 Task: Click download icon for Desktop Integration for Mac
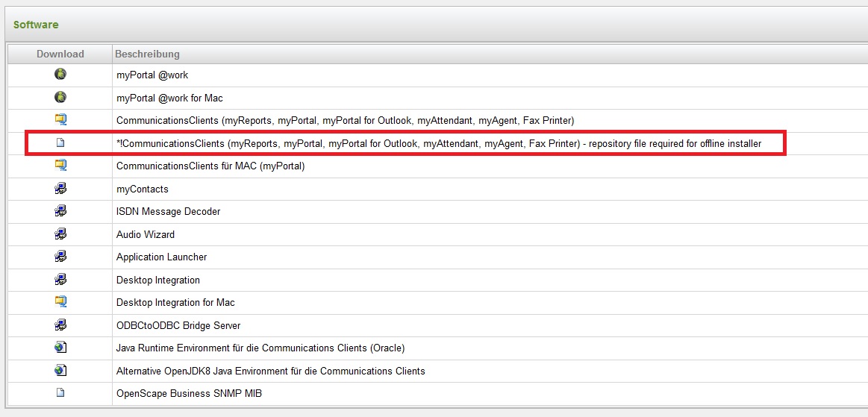(x=60, y=302)
